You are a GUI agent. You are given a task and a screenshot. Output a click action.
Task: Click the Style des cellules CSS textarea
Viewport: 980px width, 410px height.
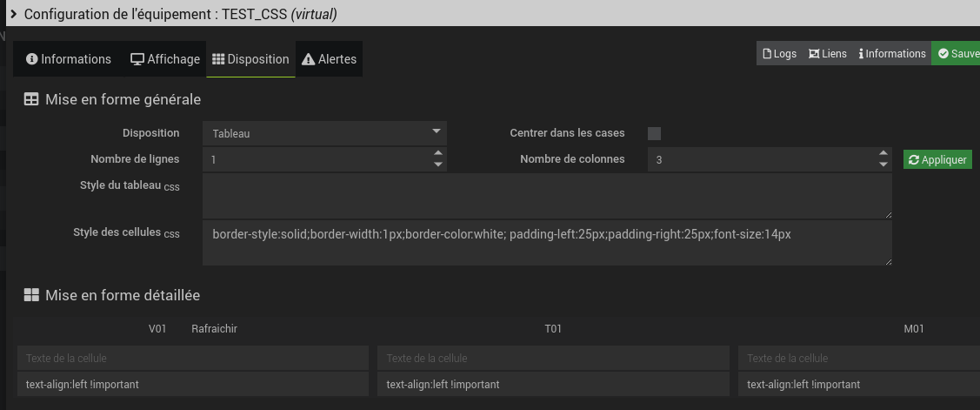click(547, 243)
